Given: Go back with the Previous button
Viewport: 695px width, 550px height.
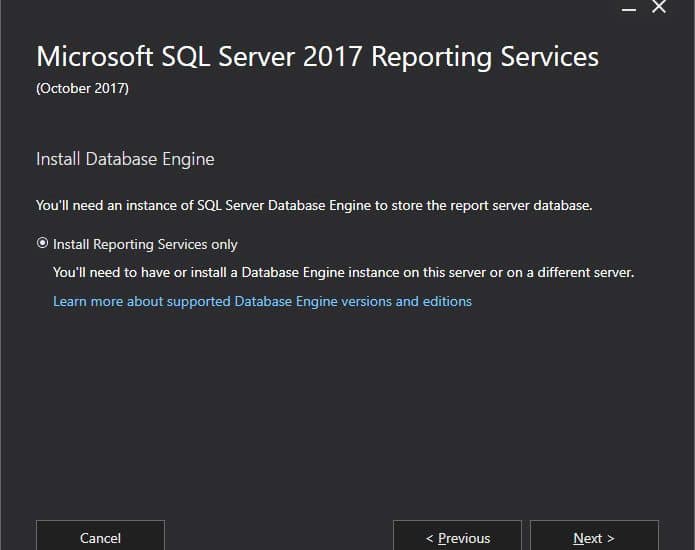Looking at the screenshot, I should (457, 536).
